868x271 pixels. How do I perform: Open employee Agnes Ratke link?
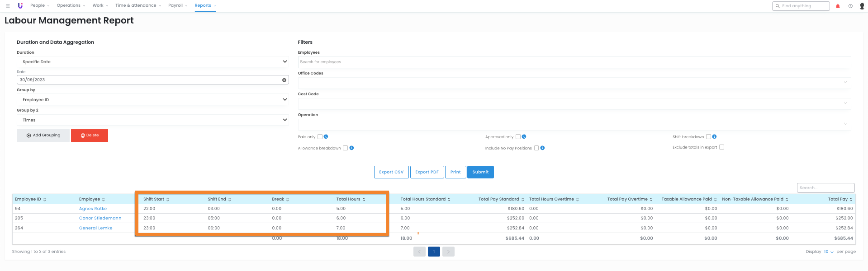(x=93, y=209)
